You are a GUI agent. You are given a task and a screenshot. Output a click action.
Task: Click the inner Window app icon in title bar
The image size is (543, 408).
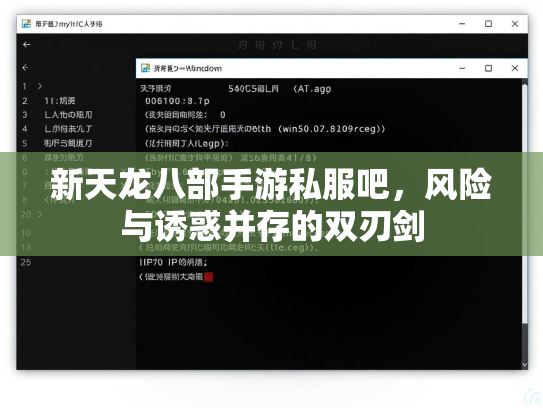[x=145, y=68]
